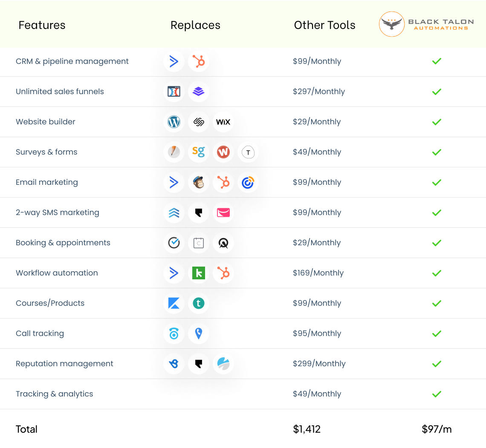486x448 pixels.
Task: Select the red Wufoo W icon
Action: [x=223, y=152]
